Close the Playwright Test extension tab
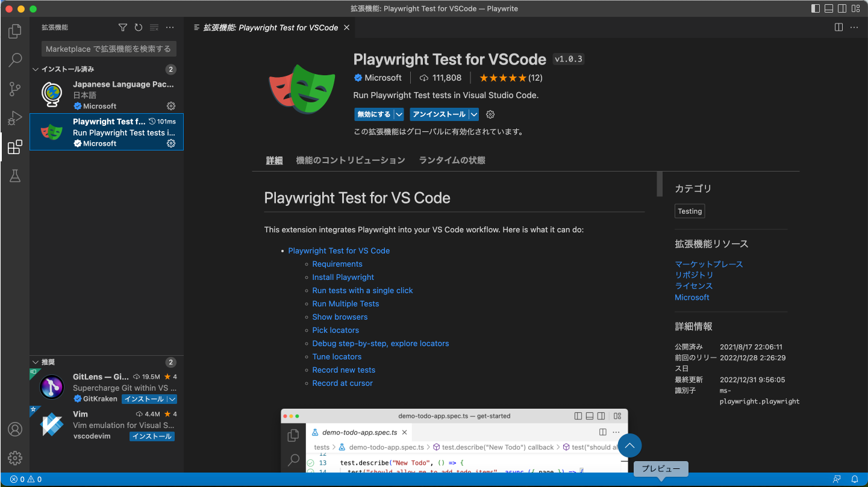 [346, 28]
